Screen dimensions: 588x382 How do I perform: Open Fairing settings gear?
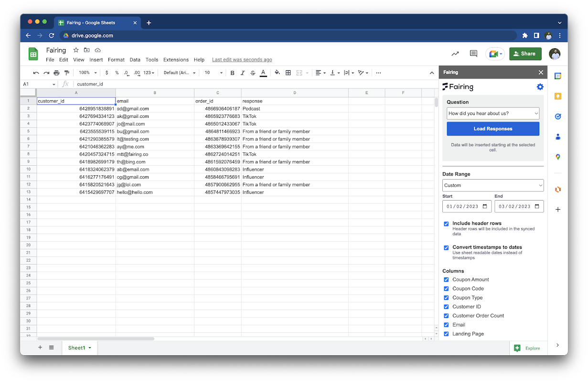[x=540, y=87]
